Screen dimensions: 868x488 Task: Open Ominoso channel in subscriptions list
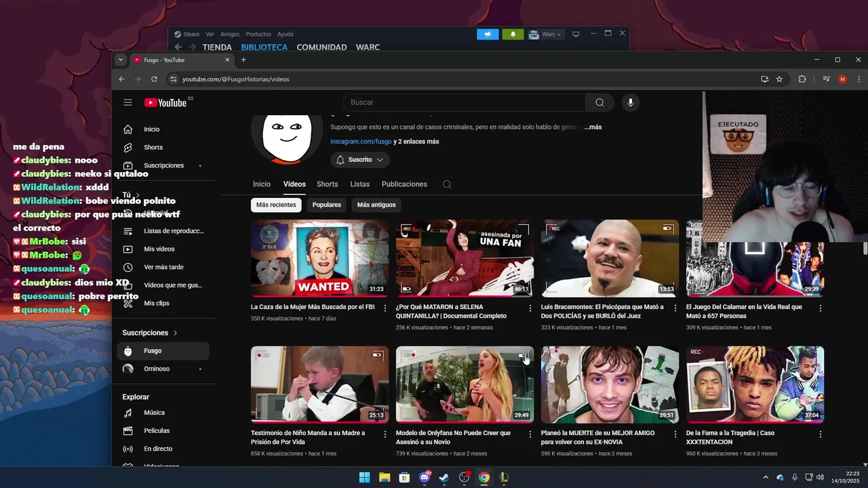click(x=163, y=369)
